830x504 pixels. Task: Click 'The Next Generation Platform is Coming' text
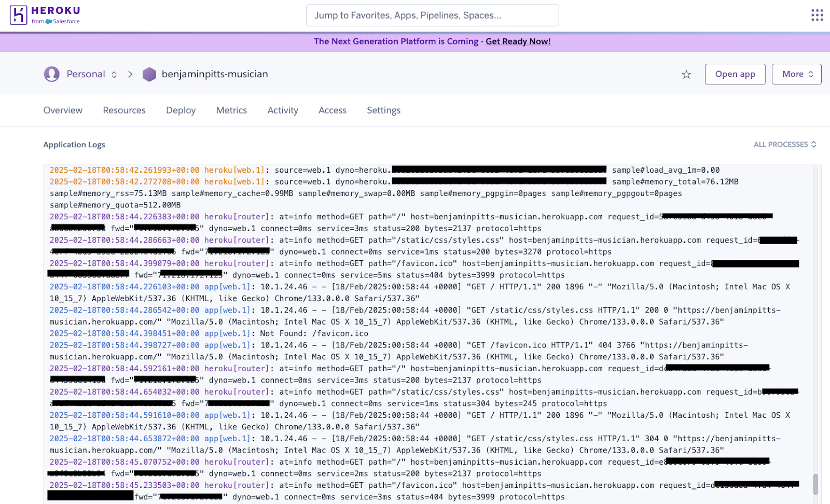pos(396,41)
